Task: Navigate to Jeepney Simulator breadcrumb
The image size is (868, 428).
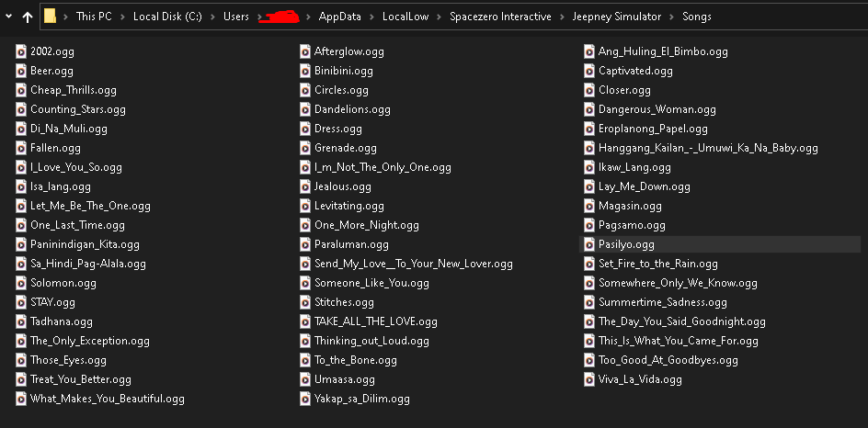Action: pyautogui.click(x=617, y=17)
